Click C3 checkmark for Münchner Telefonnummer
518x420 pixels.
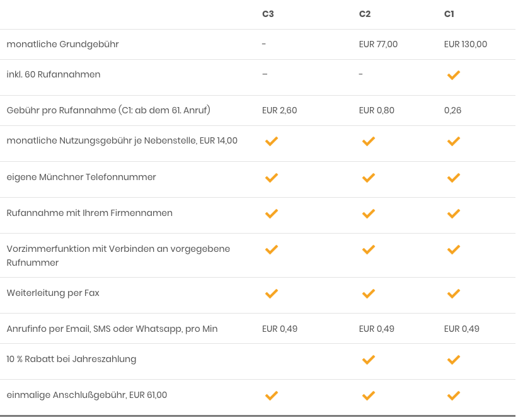coord(271,178)
